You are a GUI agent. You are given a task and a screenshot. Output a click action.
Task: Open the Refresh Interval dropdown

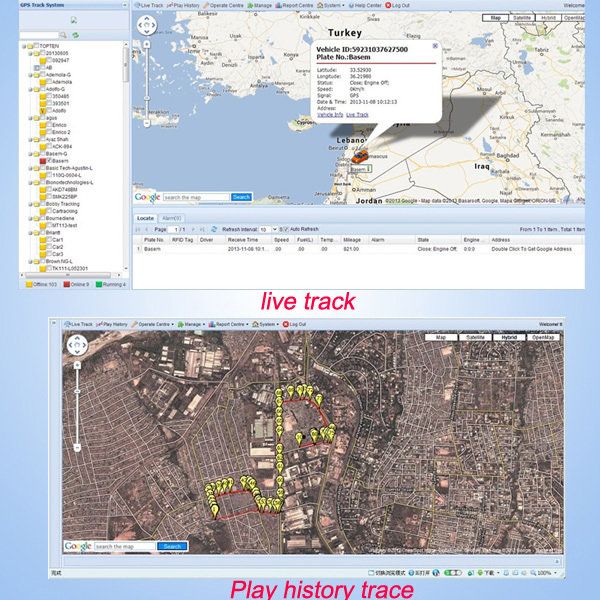click(x=274, y=229)
